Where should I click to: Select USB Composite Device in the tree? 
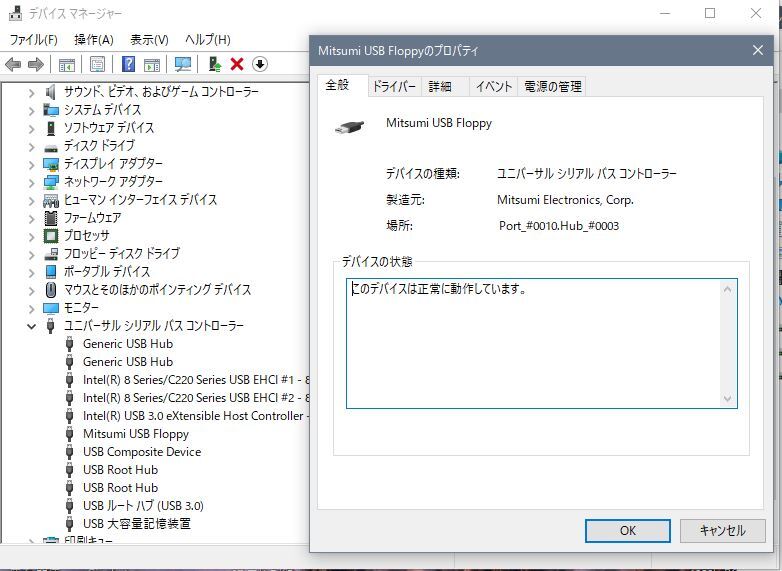pos(142,452)
